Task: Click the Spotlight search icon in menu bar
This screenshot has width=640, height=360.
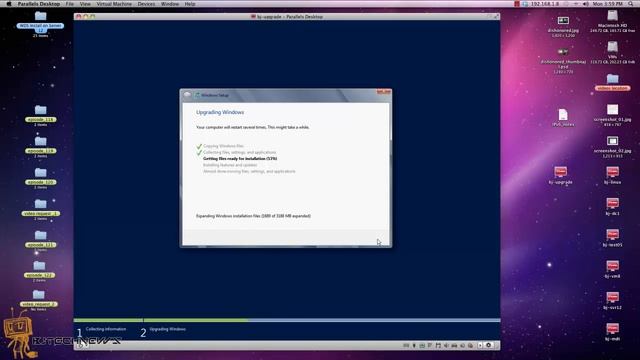Action: coord(631,4)
